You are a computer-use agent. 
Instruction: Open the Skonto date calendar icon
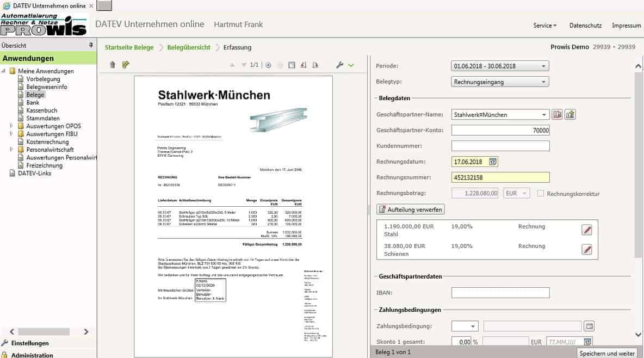588,342
